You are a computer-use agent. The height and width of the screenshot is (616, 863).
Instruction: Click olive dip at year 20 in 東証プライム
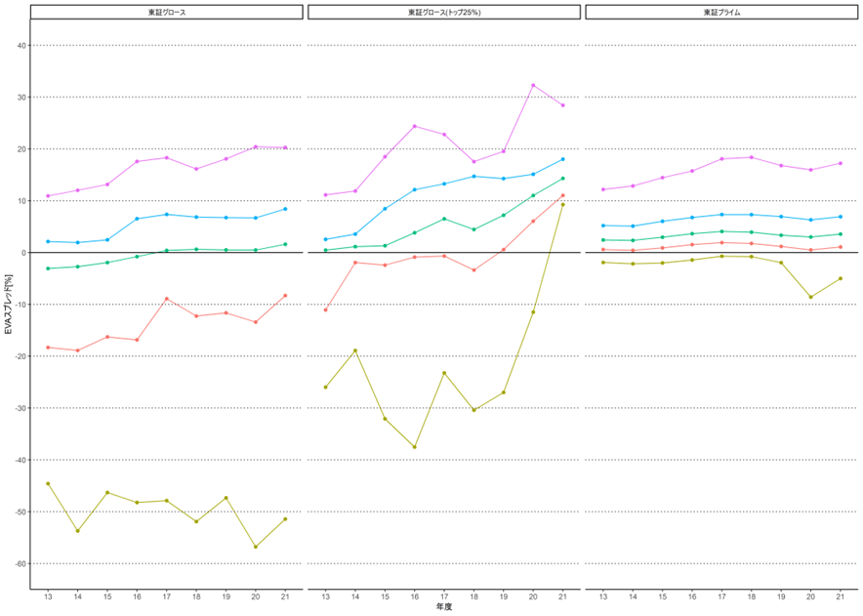[810, 297]
